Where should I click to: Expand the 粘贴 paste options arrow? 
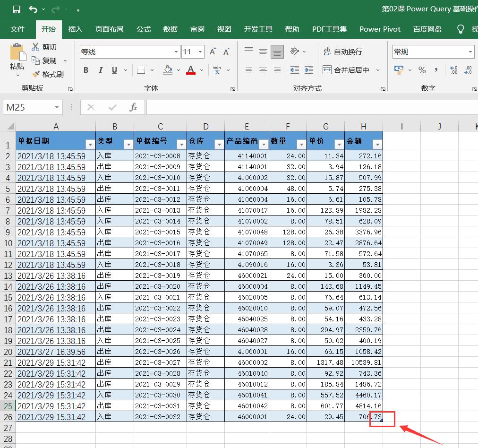(x=17, y=75)
